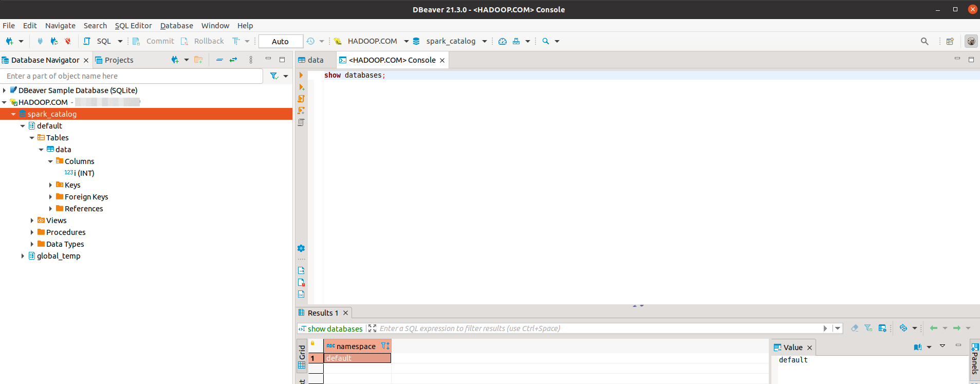The height and width of the screenshot is (384, 980).
Task: Expand the Views folder
Action: tap(32, 221)
